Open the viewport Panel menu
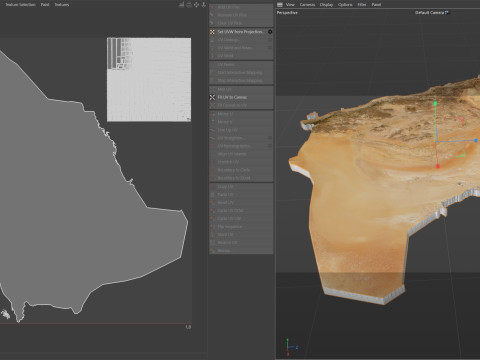 pos(376,5)
